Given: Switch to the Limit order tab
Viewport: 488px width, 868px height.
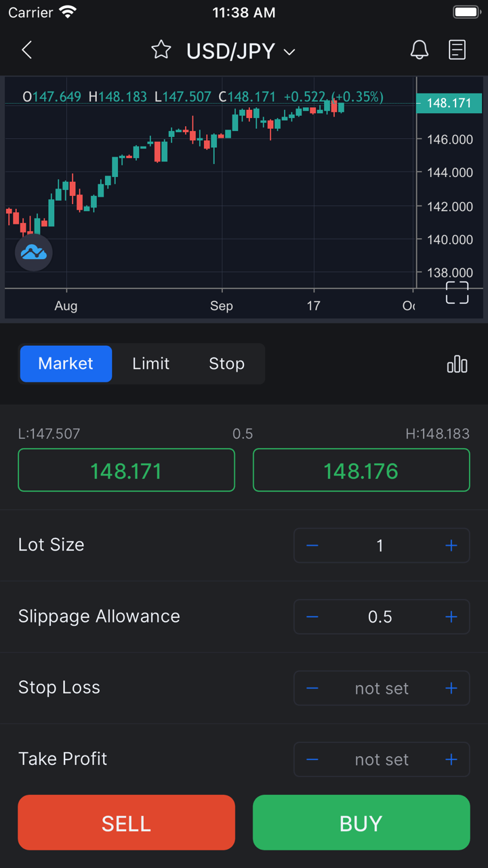Looking at the screenshot, I should click(x=150, y=364).
